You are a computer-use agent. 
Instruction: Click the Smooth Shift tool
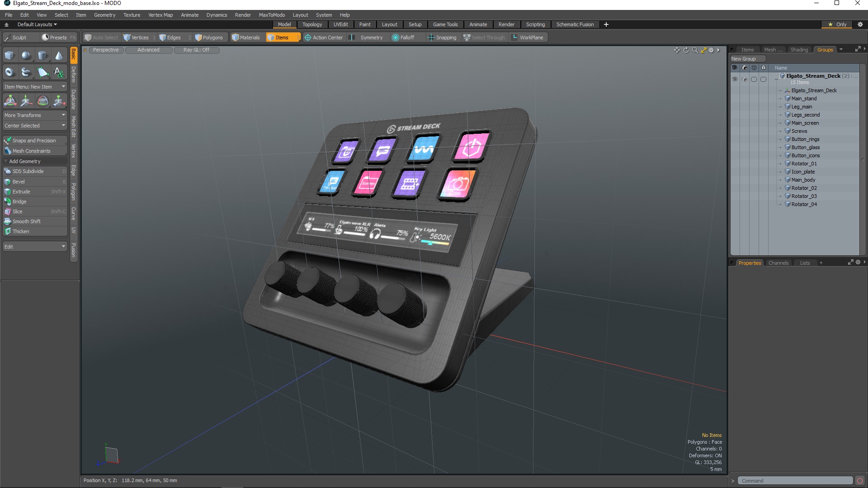[x=35, y=221]
